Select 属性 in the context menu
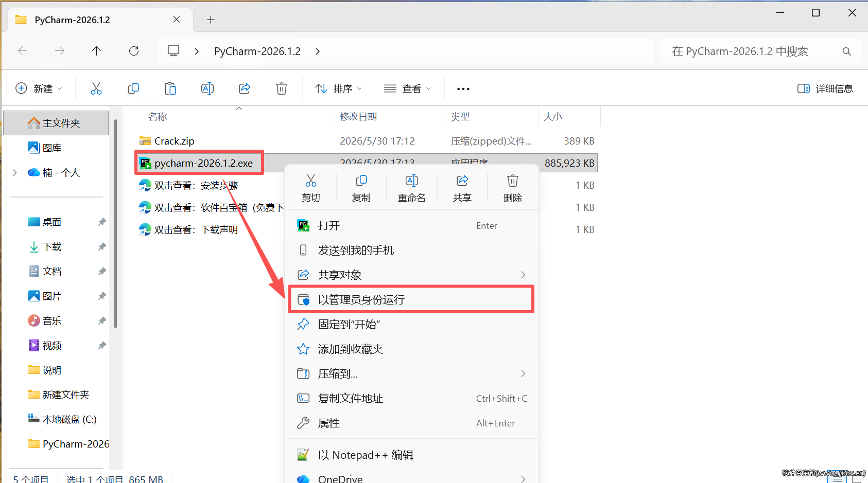This screenshot has height=483, width=868. pos(412,423)
